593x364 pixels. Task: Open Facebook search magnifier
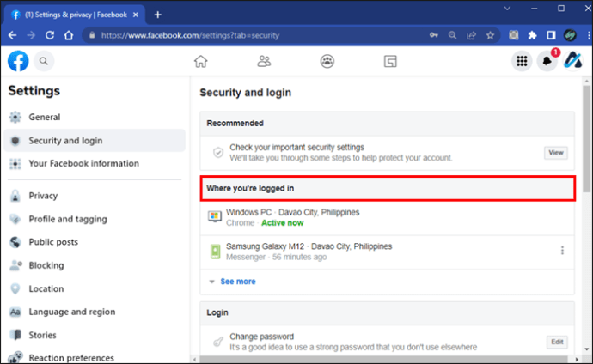point(43,61)
